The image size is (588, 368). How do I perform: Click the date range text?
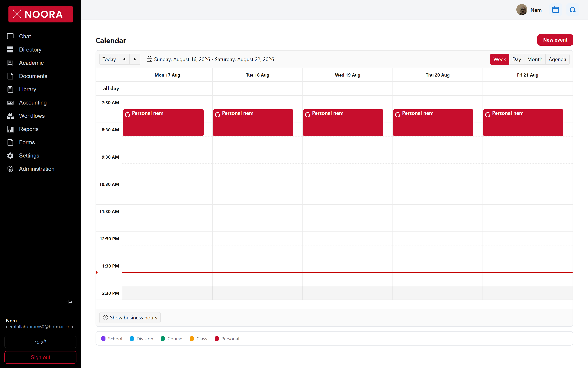point(214,59)
